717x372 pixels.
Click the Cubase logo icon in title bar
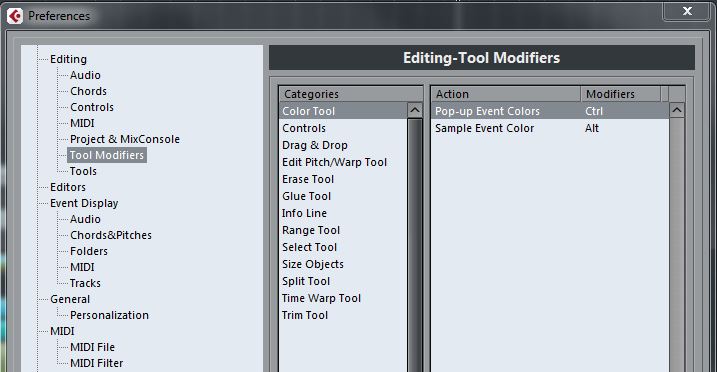tap(15, 16)
